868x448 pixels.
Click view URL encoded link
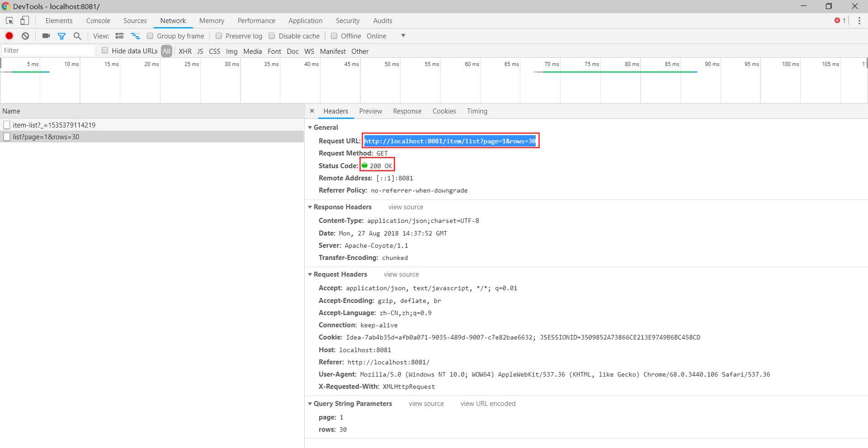pos(488,404)
